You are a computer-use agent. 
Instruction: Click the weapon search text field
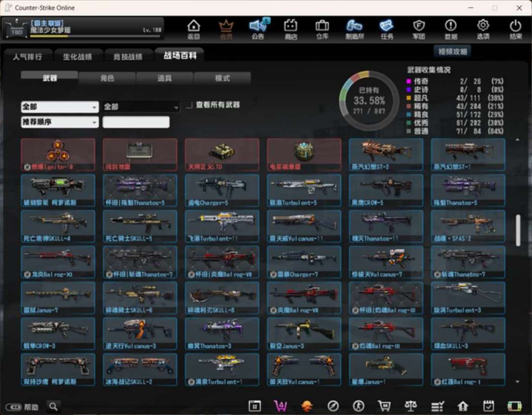(x=136, y=122)
